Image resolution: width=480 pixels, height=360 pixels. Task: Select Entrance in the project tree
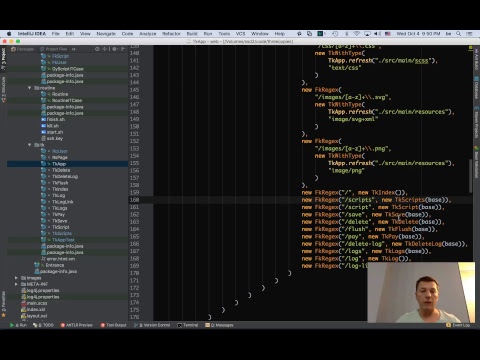point(55,265)
